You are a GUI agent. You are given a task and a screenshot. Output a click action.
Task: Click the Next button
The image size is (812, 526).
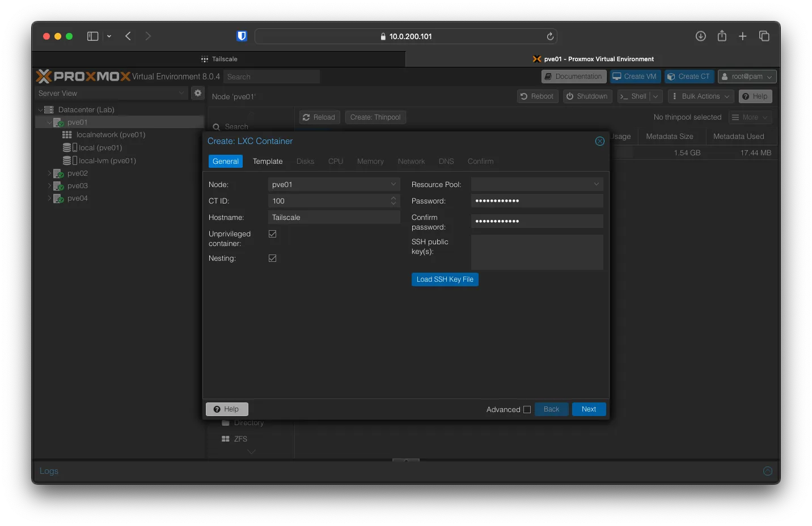[x=589, y=409]
